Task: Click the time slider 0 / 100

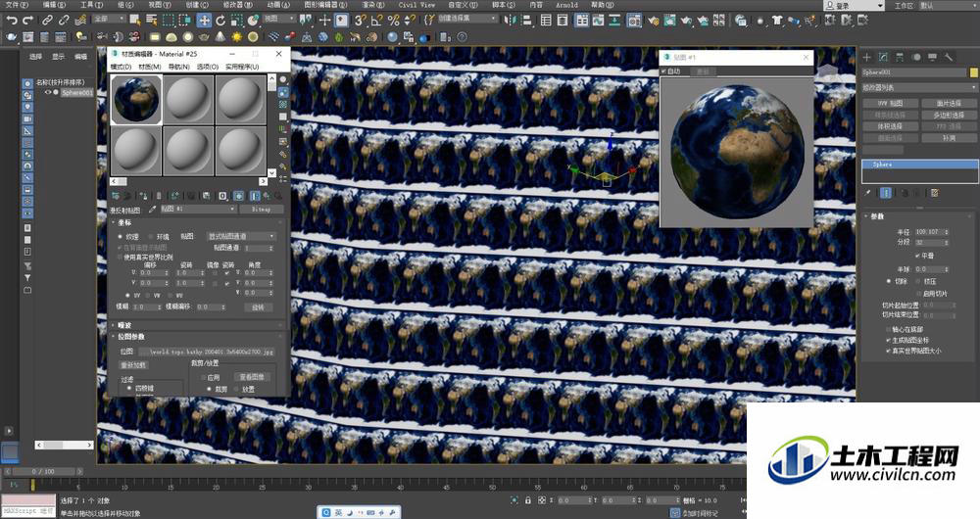Action: point(43,472)
